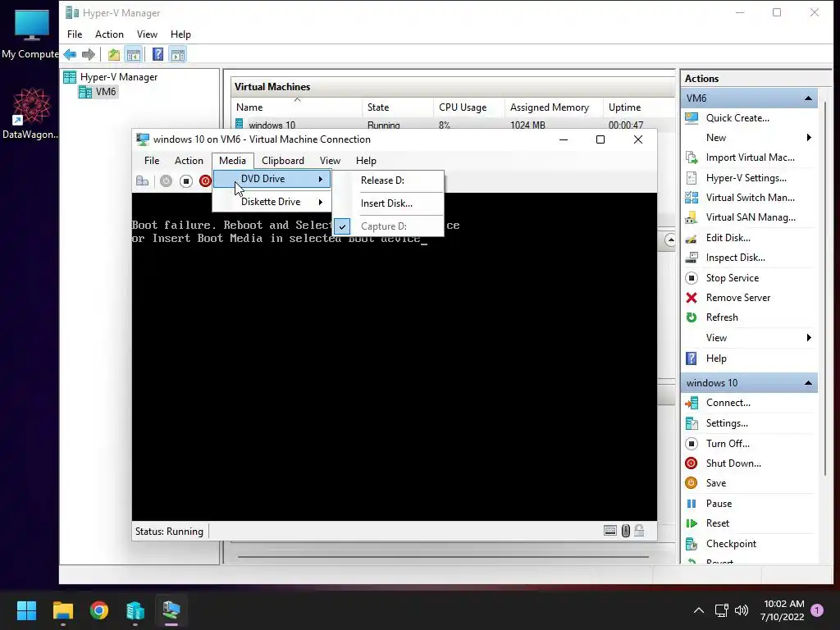
Task: Open the DataWagon desktop shortcut
Action: (30, 113)
